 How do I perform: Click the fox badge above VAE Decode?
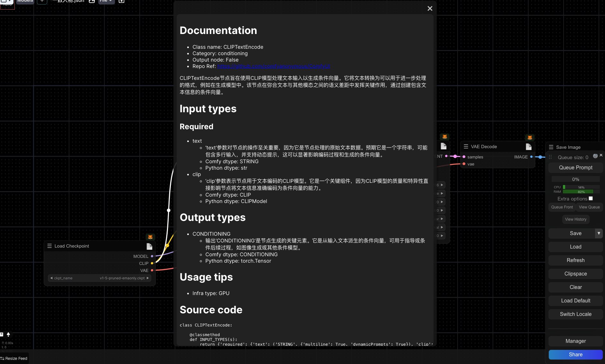[x=530, y=138]
